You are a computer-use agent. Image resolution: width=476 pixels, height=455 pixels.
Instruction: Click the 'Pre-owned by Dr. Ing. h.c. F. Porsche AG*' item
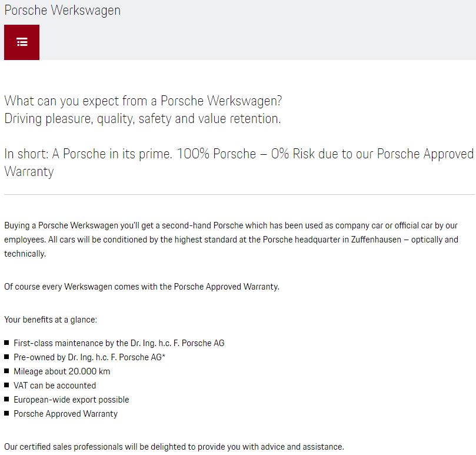[x=89, y=357]
